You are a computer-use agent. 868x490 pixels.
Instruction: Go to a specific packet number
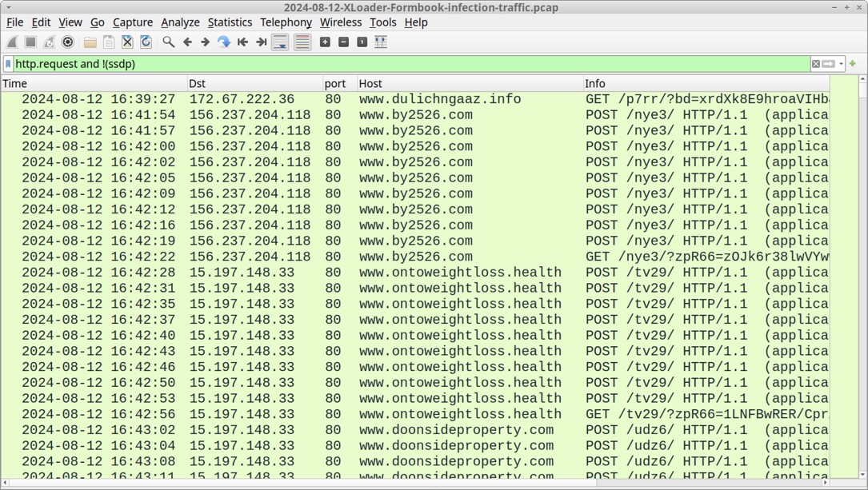[x=224, y=42]
